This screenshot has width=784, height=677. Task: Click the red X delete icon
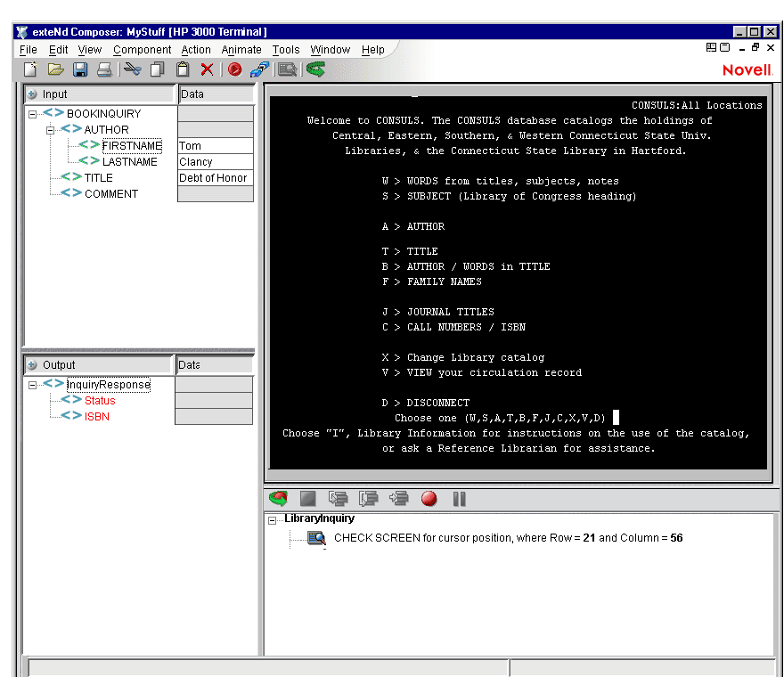tap(207, 69)
